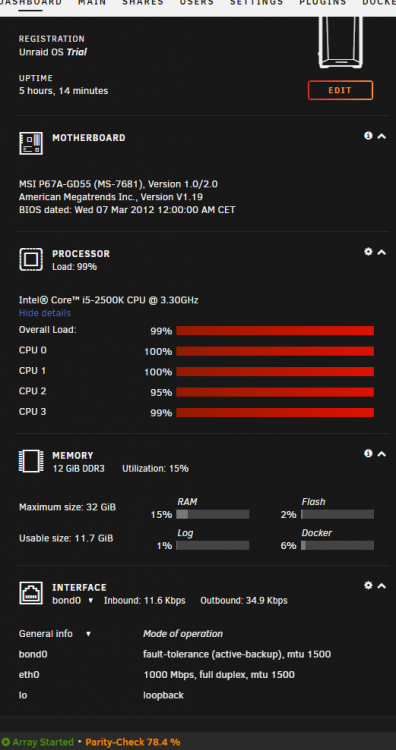Click the network interface port icon

click(x=31, y=593)
